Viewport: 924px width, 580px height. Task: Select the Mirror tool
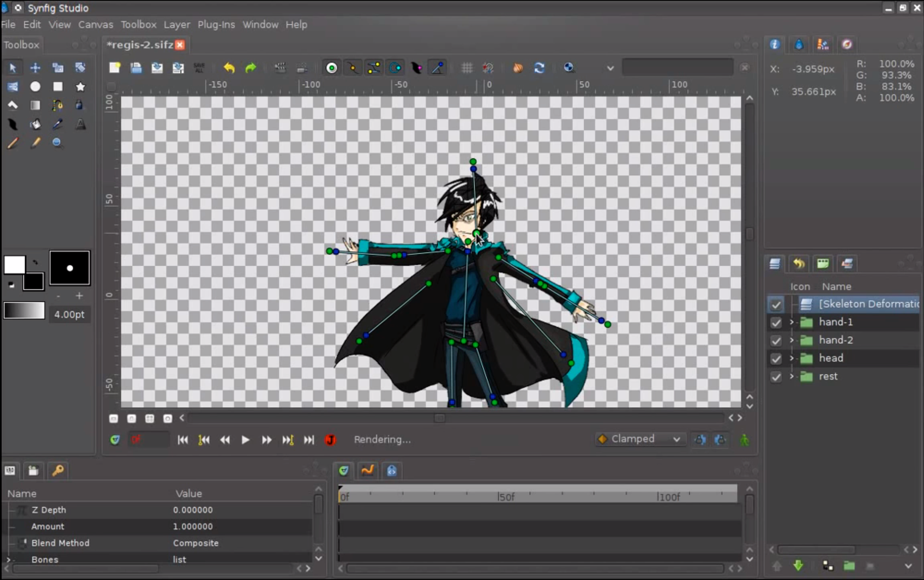[x=12, y=87]
